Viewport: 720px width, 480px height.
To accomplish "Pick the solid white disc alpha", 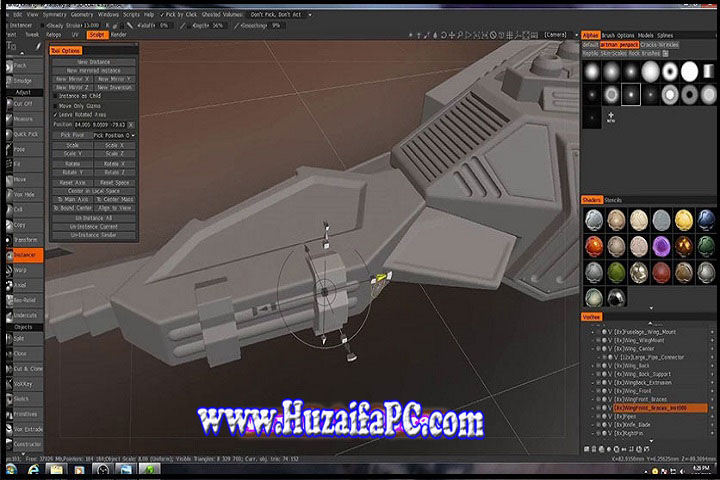I will (x=689, y=72).
